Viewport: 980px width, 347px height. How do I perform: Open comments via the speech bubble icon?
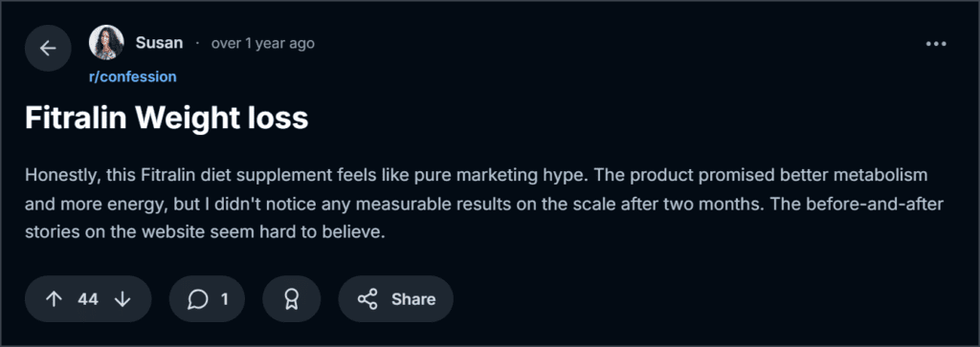click(x=197, y=299)
